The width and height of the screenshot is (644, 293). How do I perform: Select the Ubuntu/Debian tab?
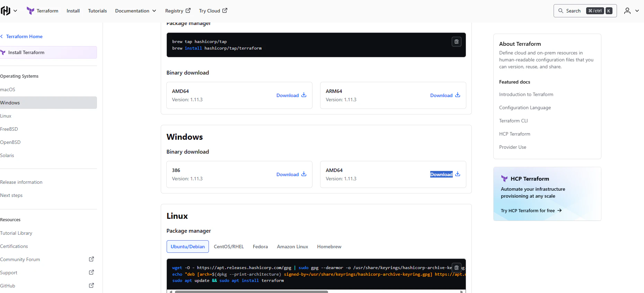click(188, 247)
